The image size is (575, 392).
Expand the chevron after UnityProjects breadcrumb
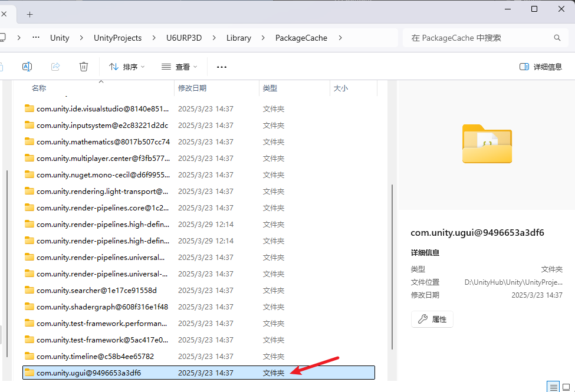154,38
